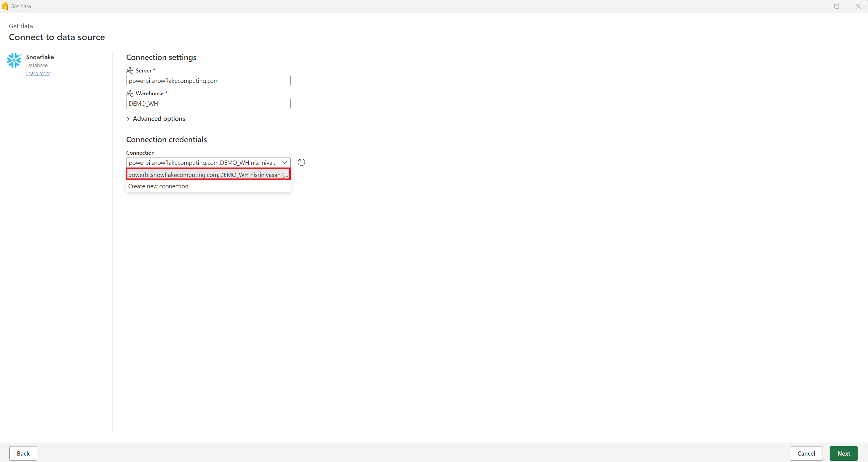The image size is (868, 462).
Task: Click the minimize window icon
Action: coord(816,6)
